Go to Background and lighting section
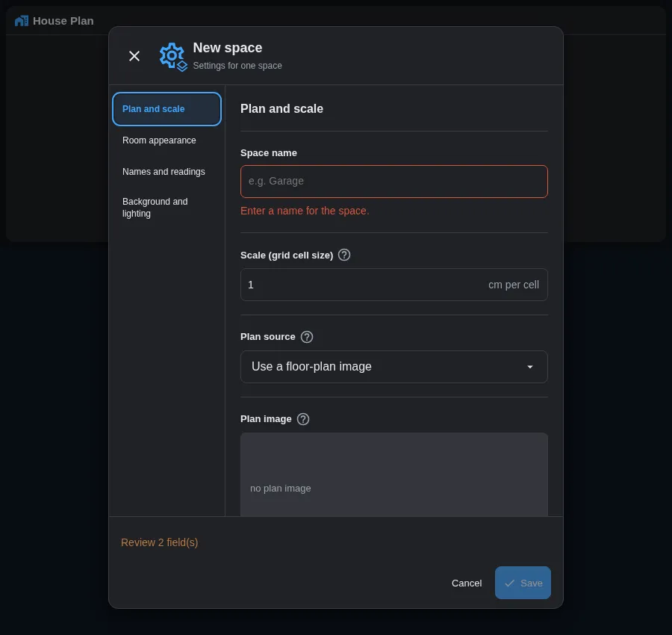Image resolution: width=672 pixels, height=635 pixels. [x=167, y=208]
